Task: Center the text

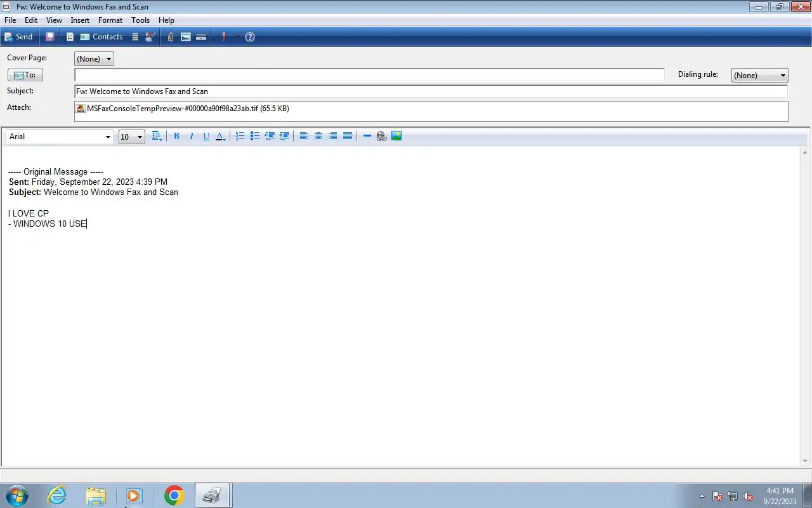Action: click(x=318, y=136)
